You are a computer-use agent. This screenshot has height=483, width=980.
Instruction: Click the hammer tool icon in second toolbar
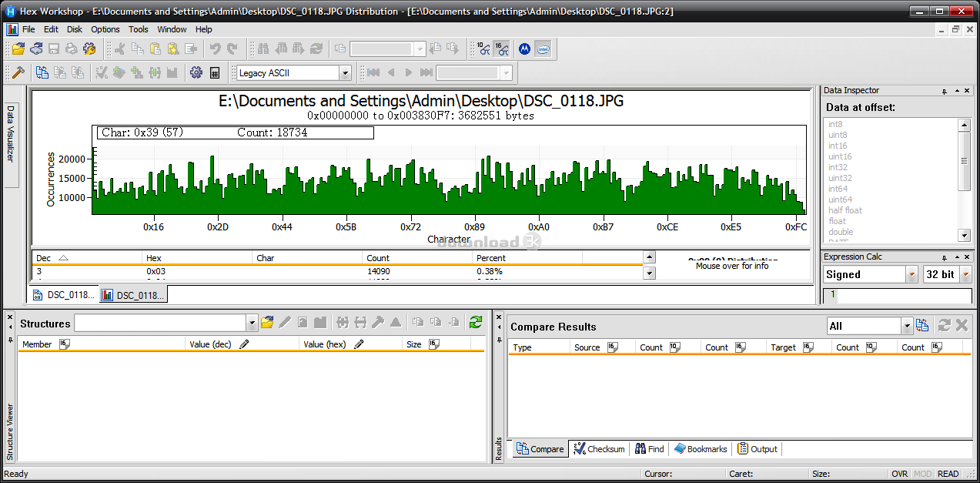tap(18, 72)
